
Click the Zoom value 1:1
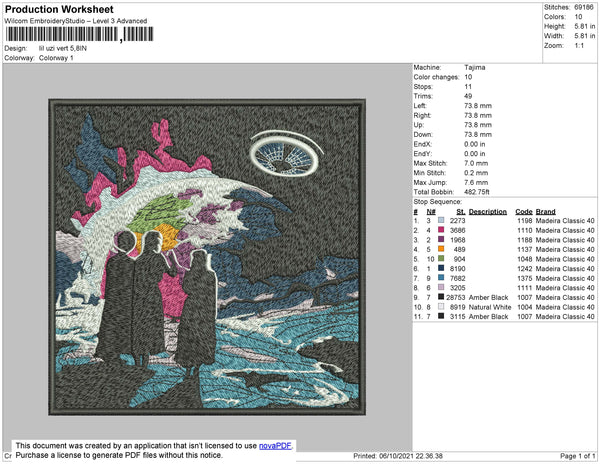[579, 46]
